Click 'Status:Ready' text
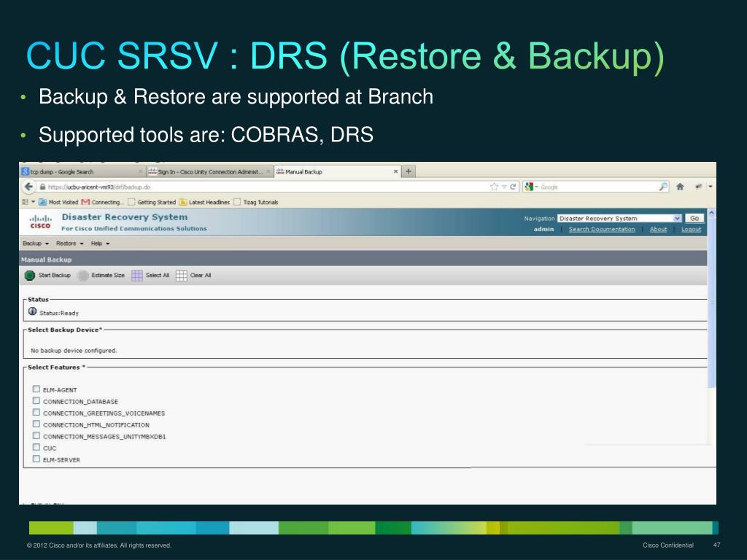747x560 pixels. pyautogui.click(x=59, y=313)
